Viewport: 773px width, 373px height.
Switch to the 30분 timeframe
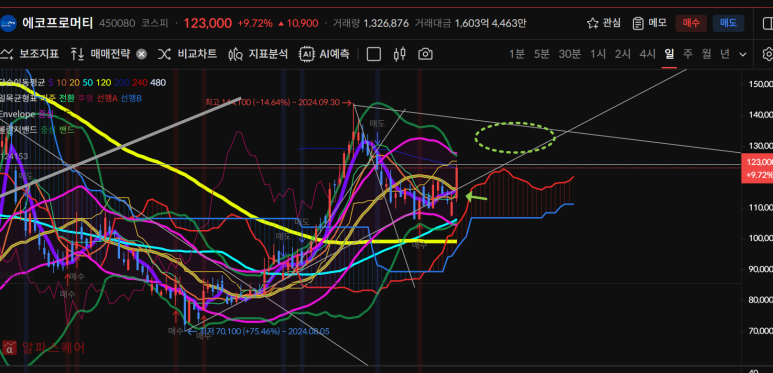coord(569,54)
